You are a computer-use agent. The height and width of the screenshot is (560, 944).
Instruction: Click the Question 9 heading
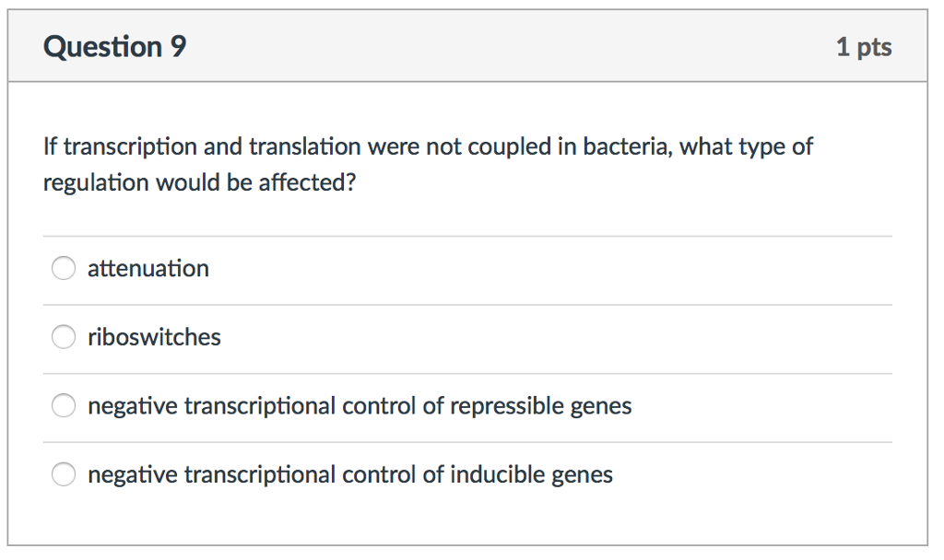(x=113, y=46)
